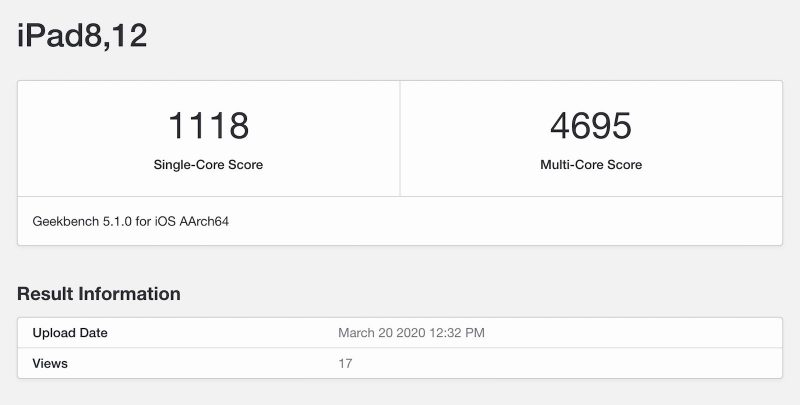Select the 4695 multi-core score number

pyautogui.click(x=590, y=126)
